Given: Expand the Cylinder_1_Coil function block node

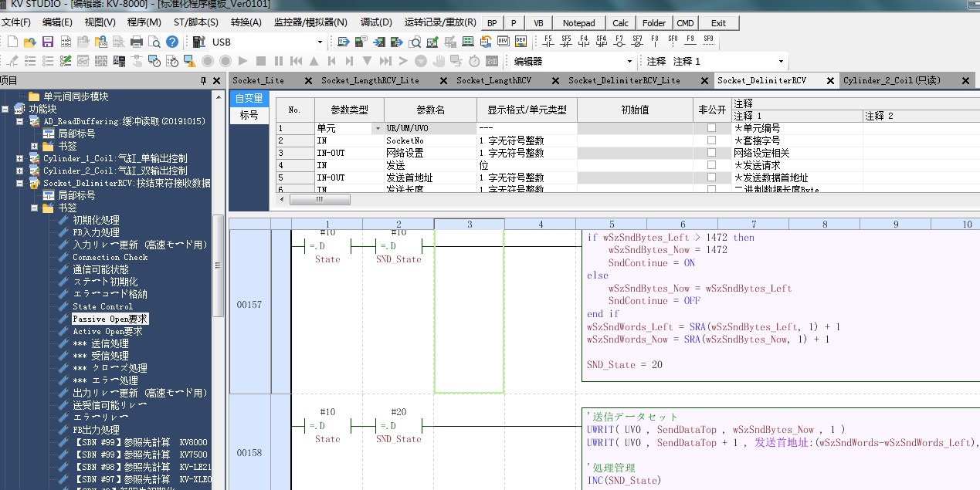Looking at the screenshot, I should coord(19,158).
